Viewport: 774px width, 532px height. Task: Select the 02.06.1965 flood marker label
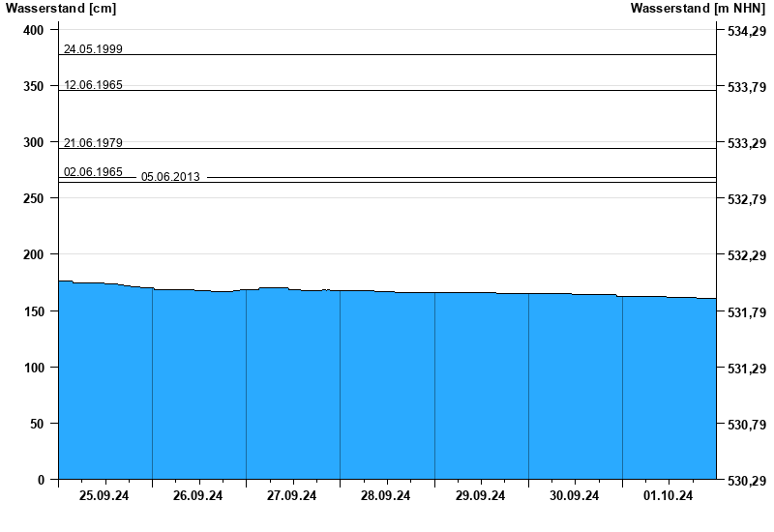(93, 172)
